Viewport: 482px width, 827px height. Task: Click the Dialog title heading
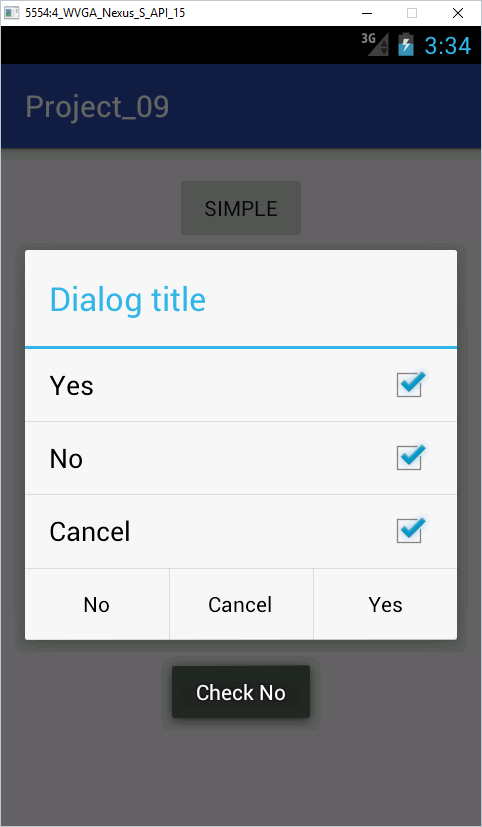pos(128,300)
